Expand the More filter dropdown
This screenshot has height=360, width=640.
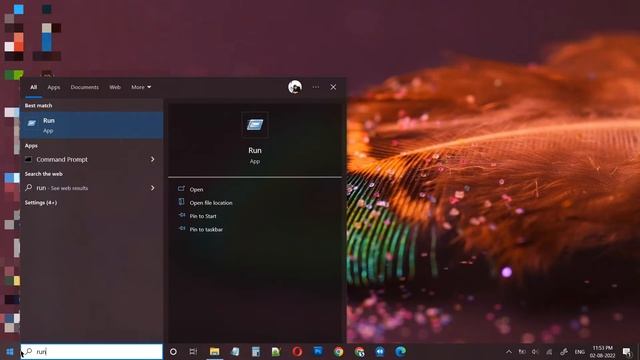[141, 87]
